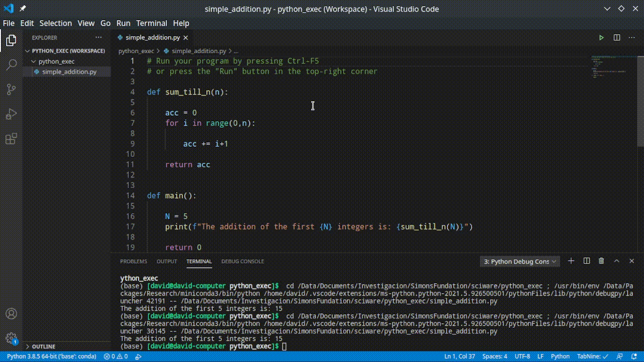The width and height of the screenshot is (644, 362).
Task: Switch to the DEBUG CONSOLE tab
Action: coord(243,261)
